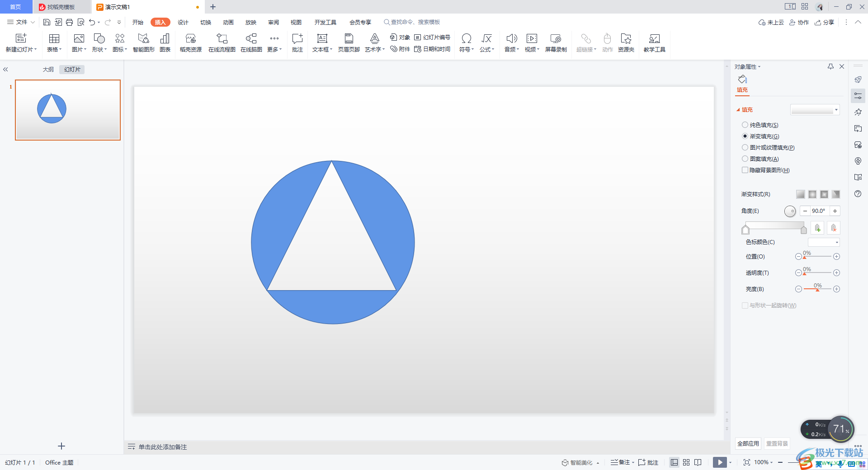868x470 pixels.
Task: Open the Icons (图标) library
Action: pos(120,42)
